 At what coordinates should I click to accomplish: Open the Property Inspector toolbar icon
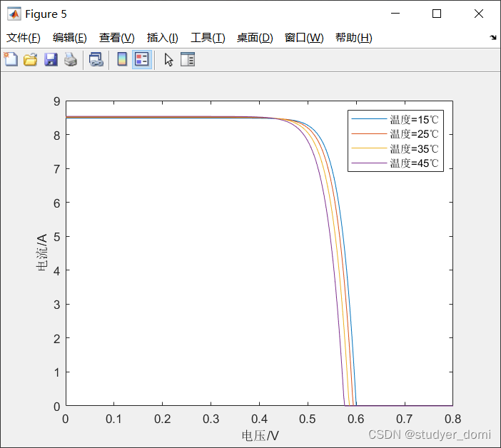[x=188, y=59]
